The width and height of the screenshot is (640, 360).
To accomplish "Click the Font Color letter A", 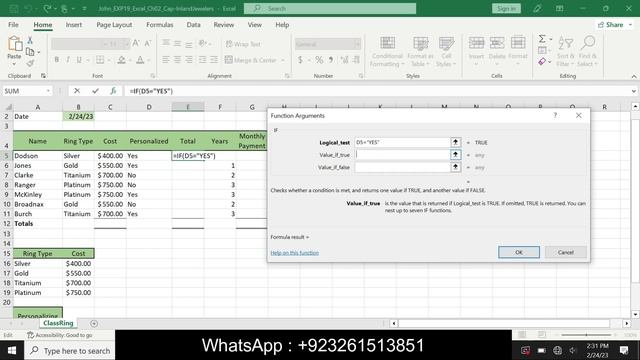I will (x=140, y=60).
